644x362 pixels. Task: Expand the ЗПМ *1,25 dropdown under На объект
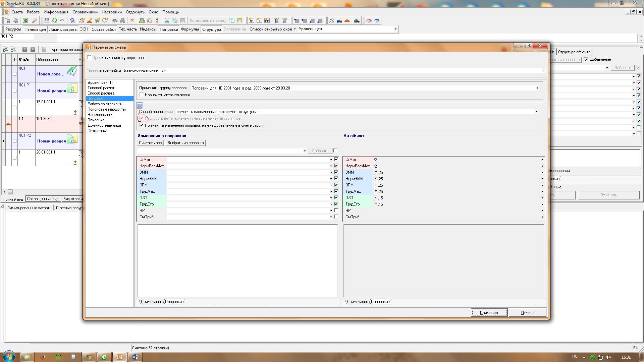542,185
